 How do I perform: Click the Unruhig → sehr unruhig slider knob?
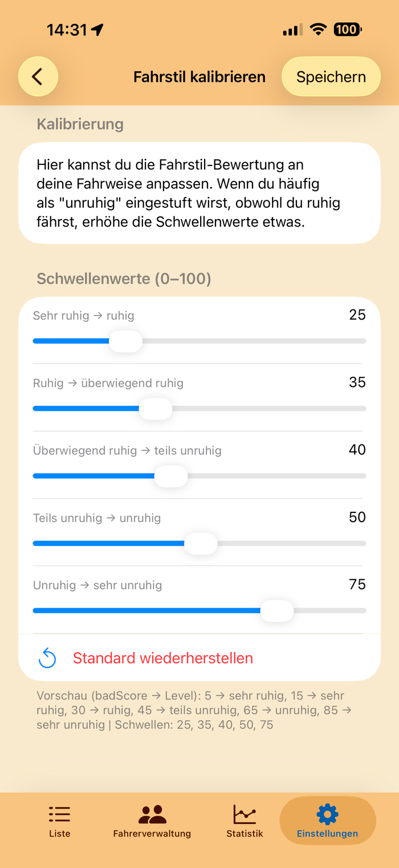click(277, 611)
